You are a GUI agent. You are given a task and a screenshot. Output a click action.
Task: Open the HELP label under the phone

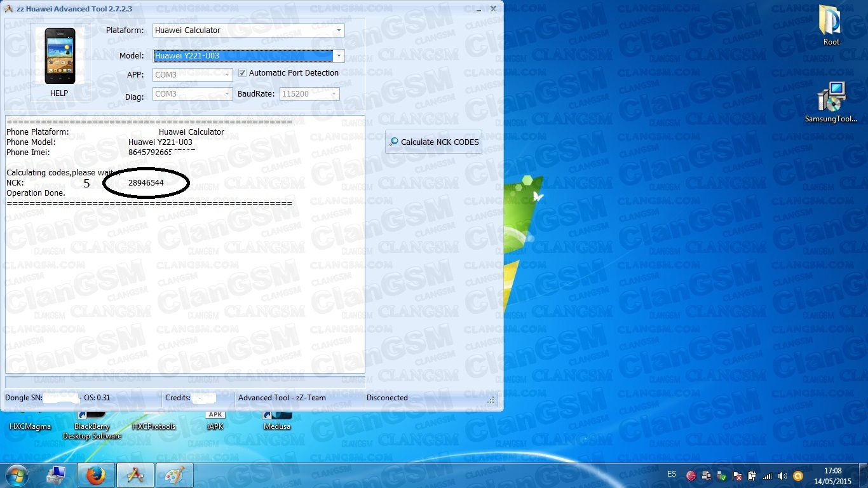pyautogui.click(x=59, y=93)
